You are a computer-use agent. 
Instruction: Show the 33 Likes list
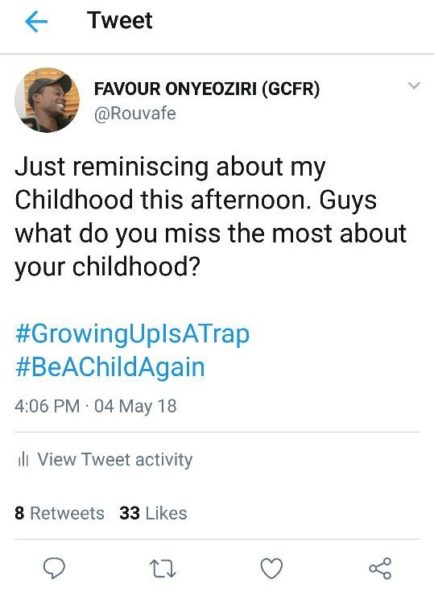tap(153, 514)
